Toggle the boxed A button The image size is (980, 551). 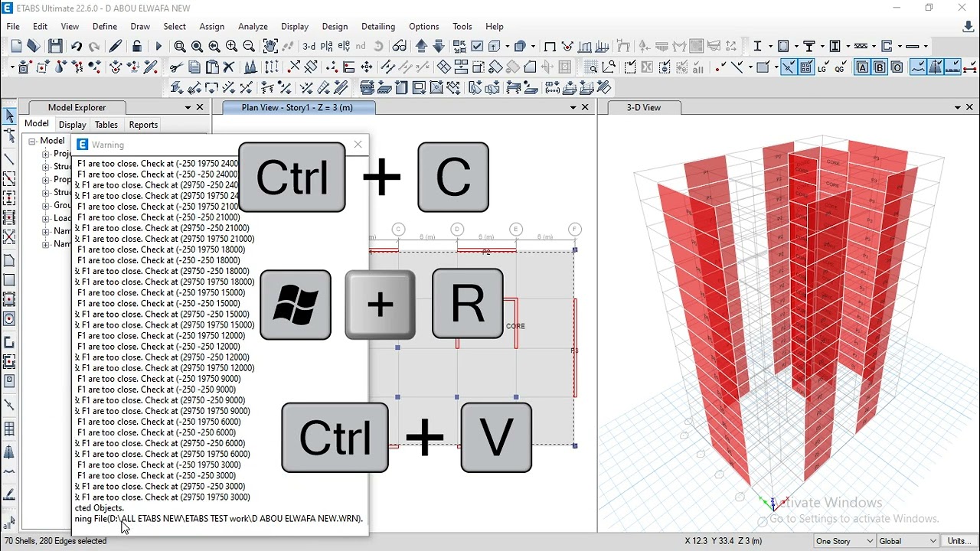point(862,67)
